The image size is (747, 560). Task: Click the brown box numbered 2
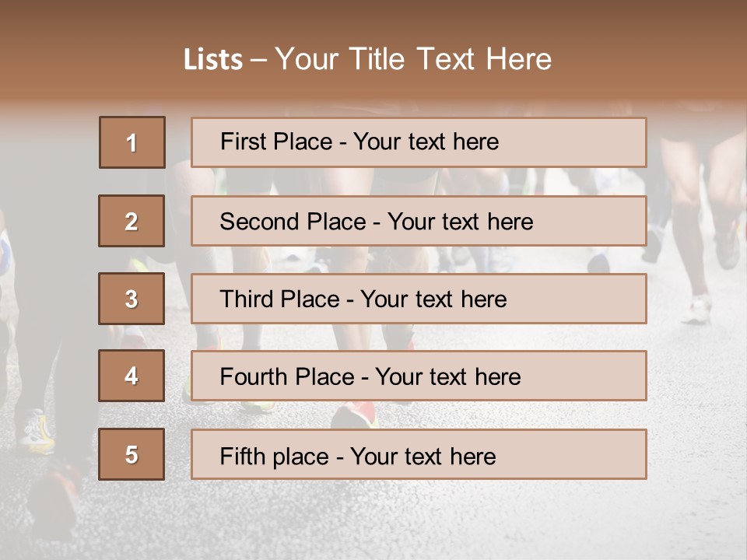(x=132, y=221)
